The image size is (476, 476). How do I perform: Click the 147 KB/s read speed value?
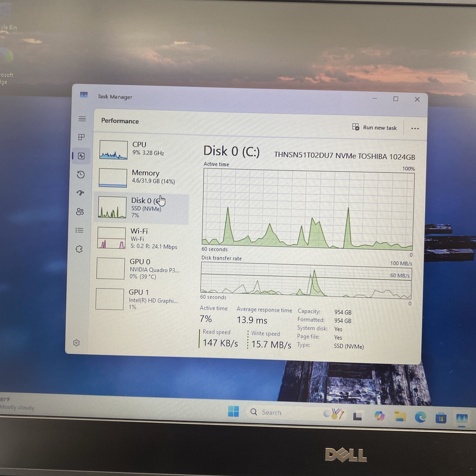pos(220,343)
